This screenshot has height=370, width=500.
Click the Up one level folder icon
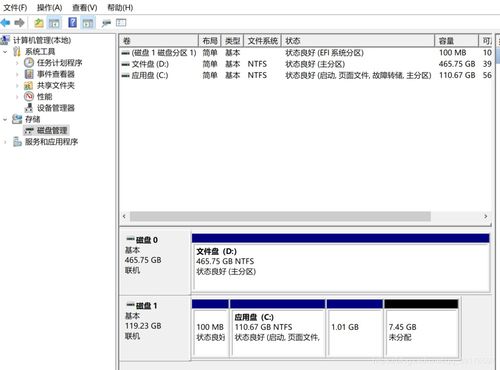point(39,23)
